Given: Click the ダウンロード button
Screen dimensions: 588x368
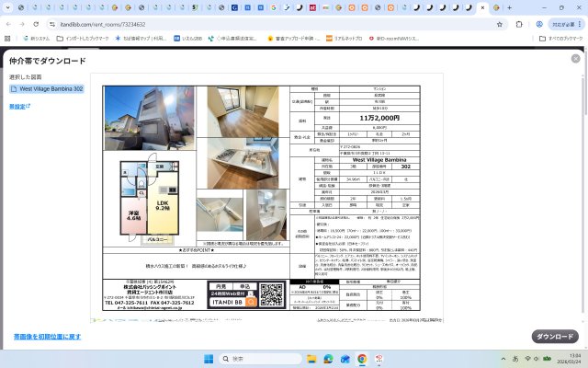Looking at the screenshot, I should coord(554,337).
